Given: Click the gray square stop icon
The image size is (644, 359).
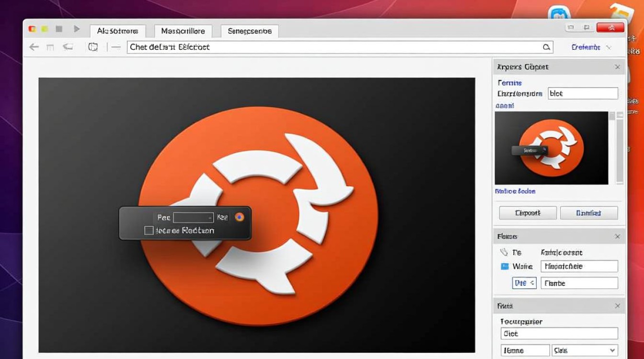Looking at the screenshot, I should pyautogui.click(x=59, y=29).
